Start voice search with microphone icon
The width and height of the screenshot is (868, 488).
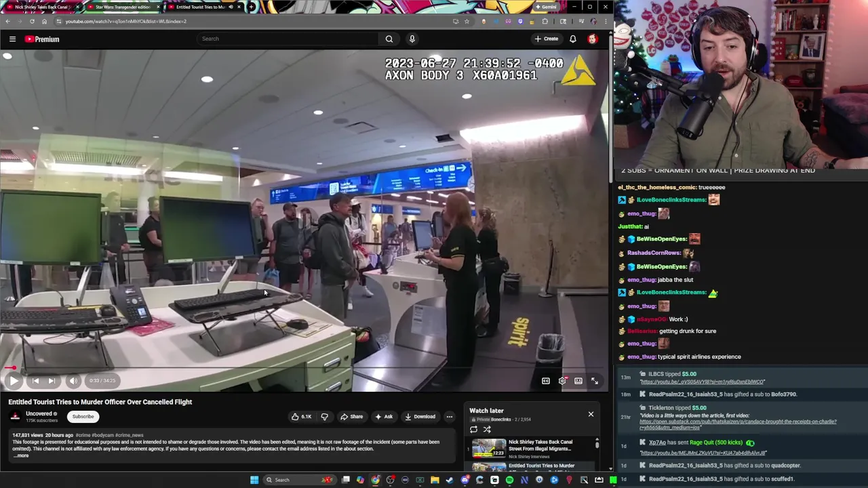[412, 39]
